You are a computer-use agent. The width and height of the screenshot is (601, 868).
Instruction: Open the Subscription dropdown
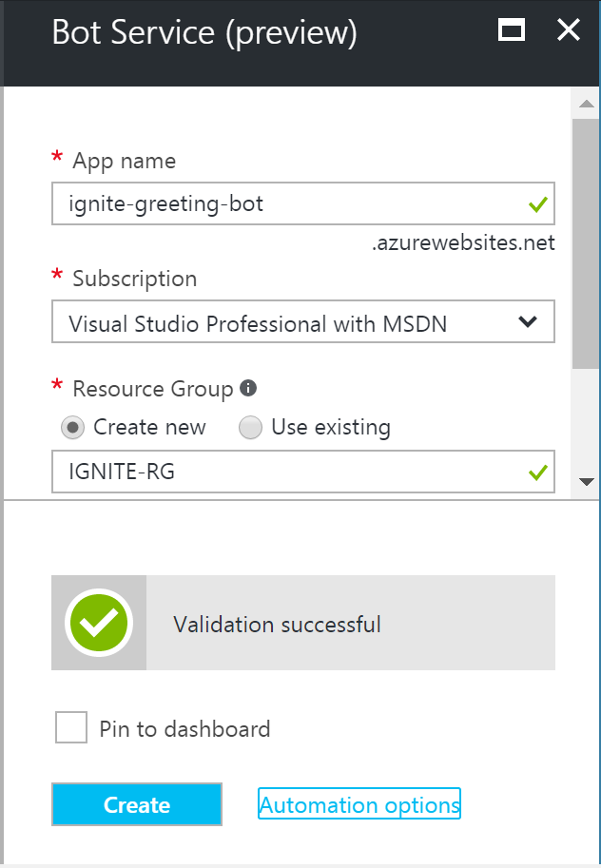pos(302,321)
